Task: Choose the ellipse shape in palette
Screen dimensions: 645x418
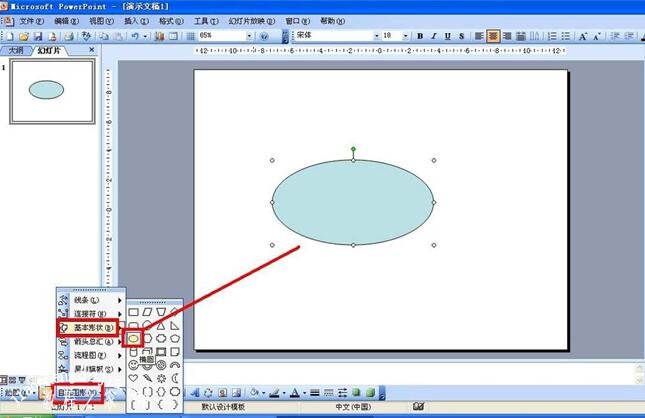Action: 133,339
